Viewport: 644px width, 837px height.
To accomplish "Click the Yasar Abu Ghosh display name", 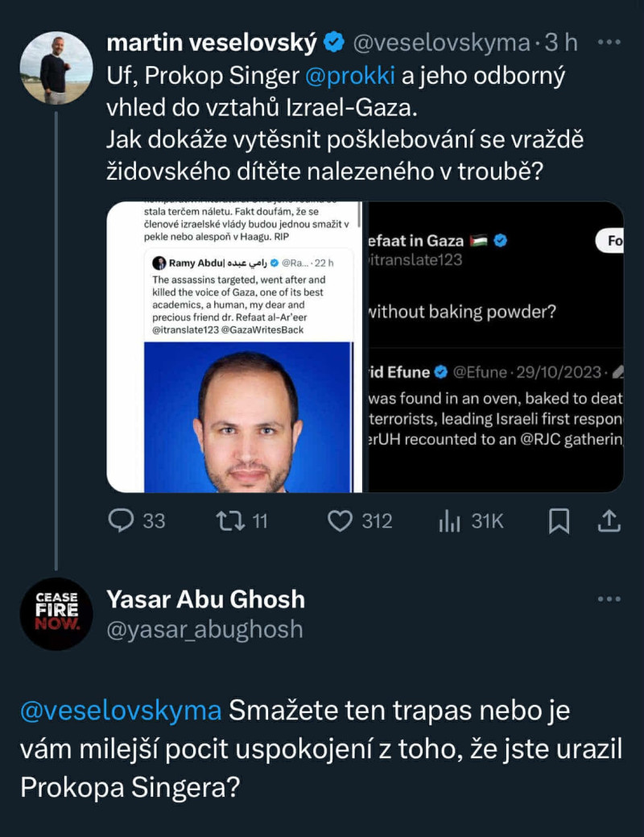I will pyautogui.click(x=205, y=599).
